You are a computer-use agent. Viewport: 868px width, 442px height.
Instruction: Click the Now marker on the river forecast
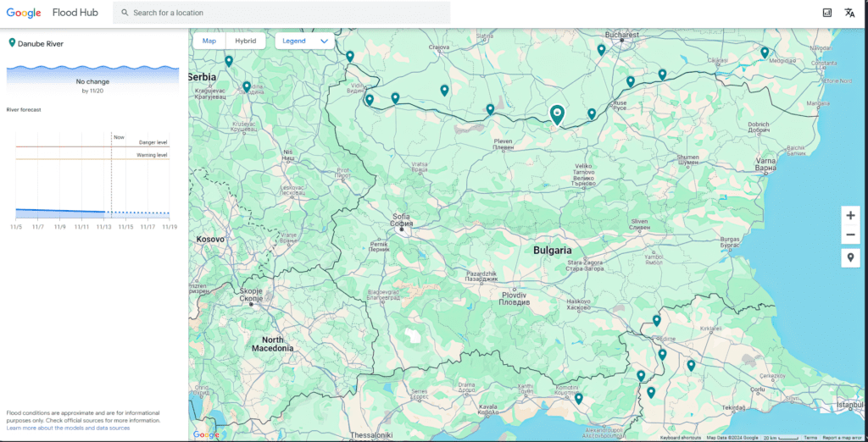click(119, 136)
